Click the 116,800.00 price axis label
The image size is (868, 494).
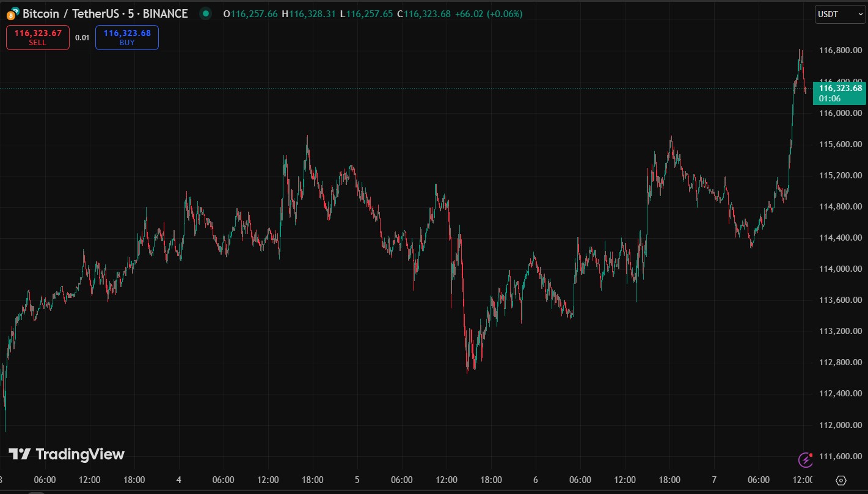(x=839, y=50)
